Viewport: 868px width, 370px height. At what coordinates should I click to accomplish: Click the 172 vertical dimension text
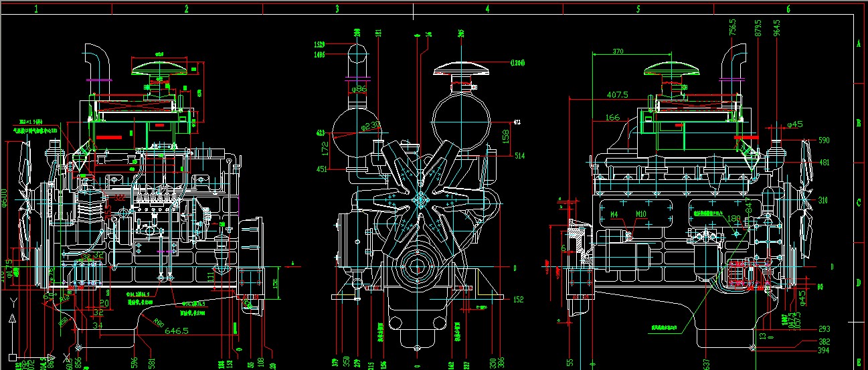pyautogui.click(x=325, y=151)
